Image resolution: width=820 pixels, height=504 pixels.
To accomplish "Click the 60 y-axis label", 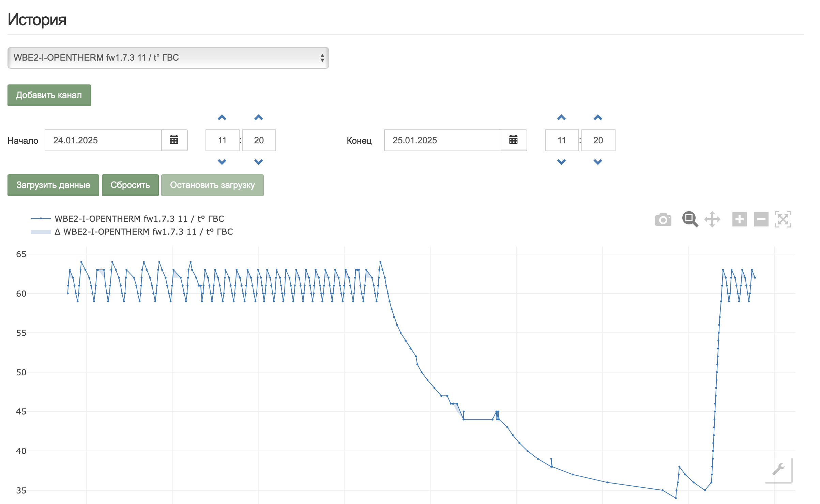I will click(21, 294).
